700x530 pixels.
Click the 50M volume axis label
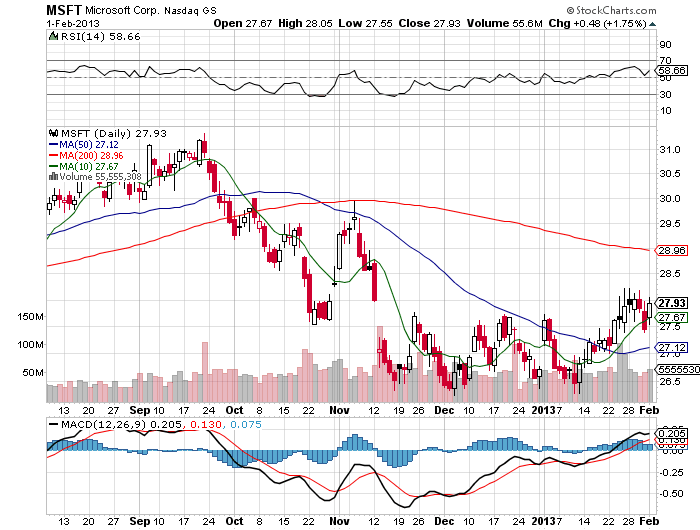[x=33, y=372]
